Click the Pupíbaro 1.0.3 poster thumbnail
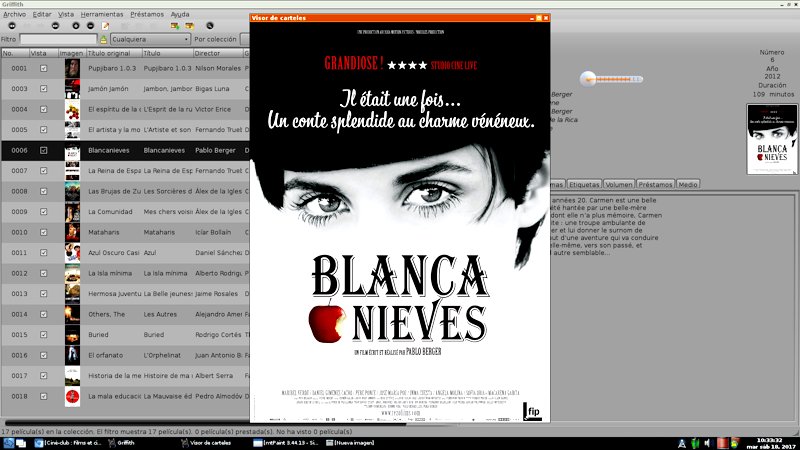 point(72,68)
